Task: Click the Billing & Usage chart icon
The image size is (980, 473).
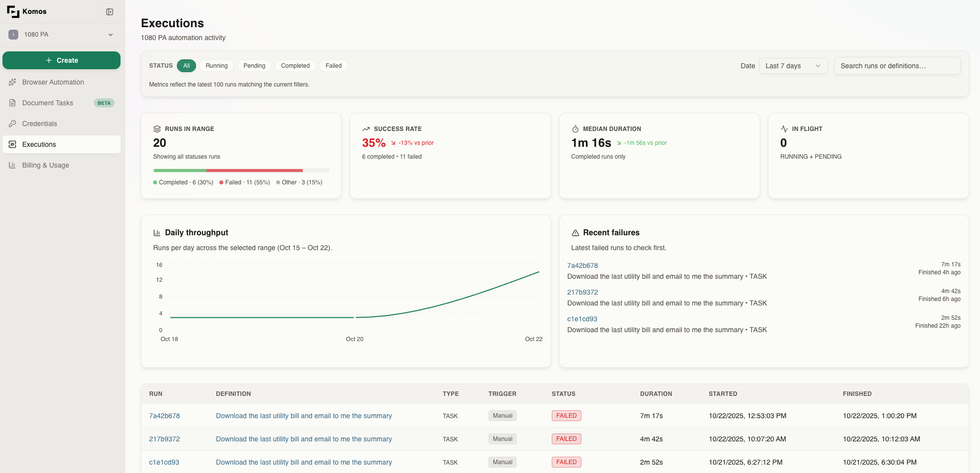Action: pyautogui.click(x=12, y=165)
